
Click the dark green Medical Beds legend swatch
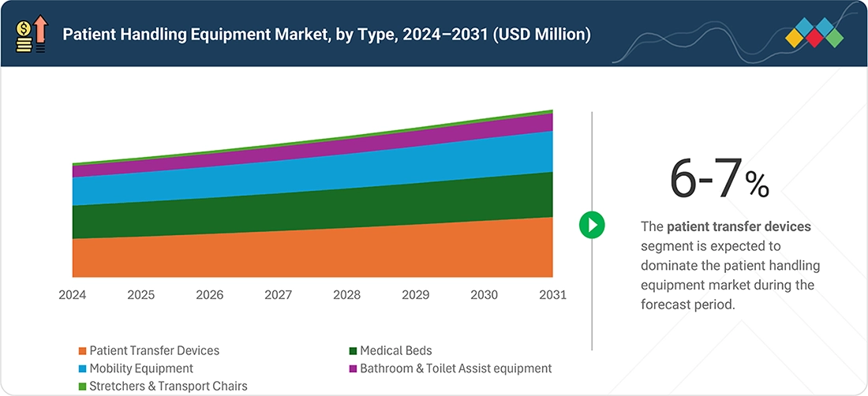(354, 351)
